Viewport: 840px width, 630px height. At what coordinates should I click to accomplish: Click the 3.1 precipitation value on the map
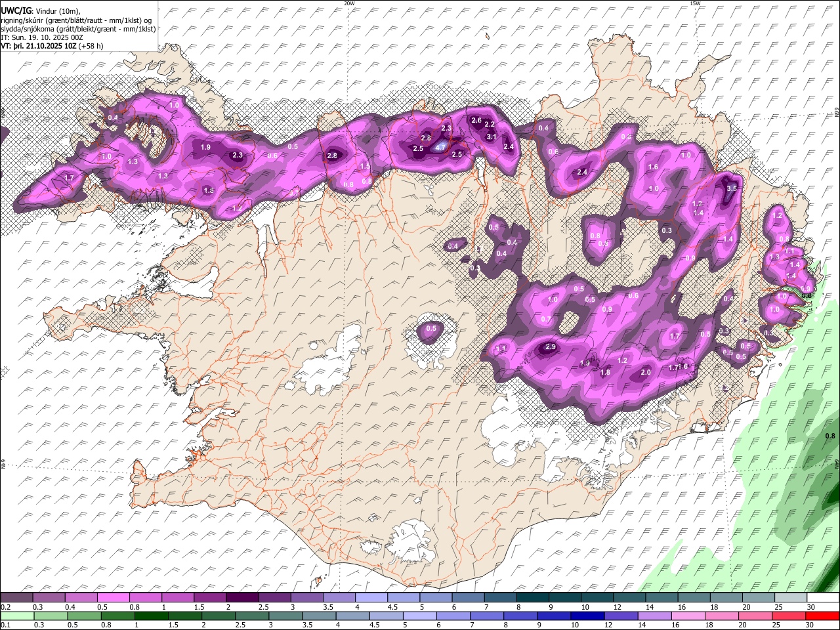[492, 136]
